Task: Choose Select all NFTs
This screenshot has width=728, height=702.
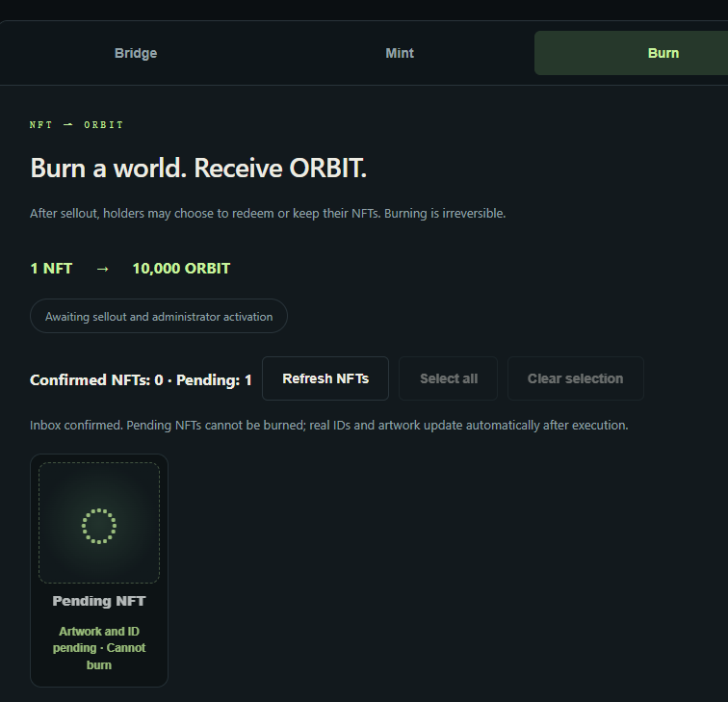Action: (x=449, y=378)
